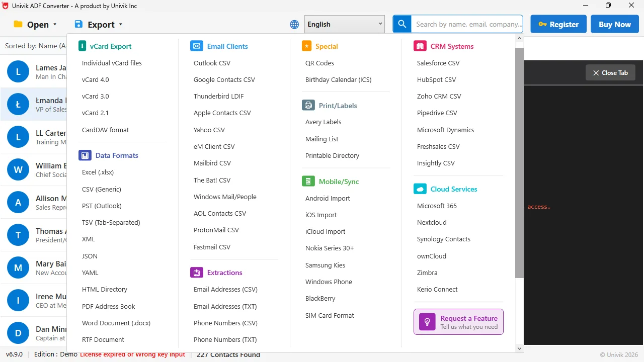Choose Kerio Connect export
This screenshot has width=644, height=362.
tap(437, 289)
